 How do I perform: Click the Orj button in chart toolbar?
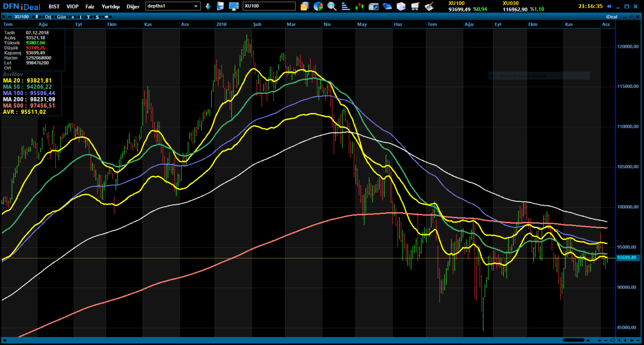48,17
